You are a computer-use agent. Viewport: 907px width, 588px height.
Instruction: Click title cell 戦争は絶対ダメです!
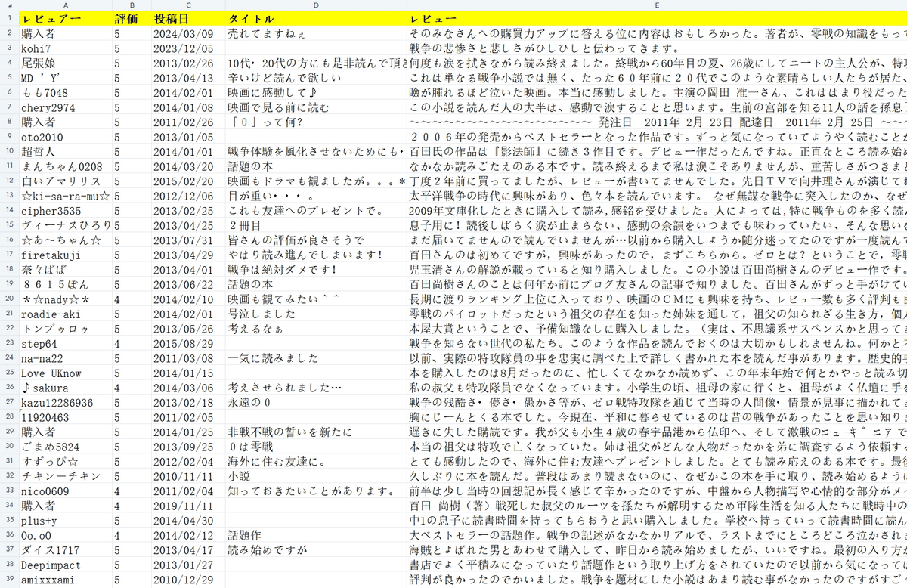coord(315,269)
